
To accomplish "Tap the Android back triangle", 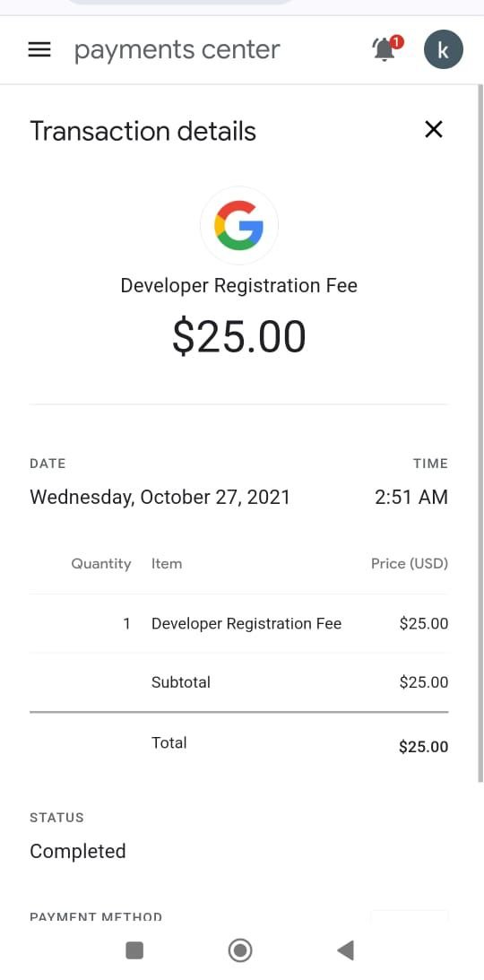I will point(345,950).
